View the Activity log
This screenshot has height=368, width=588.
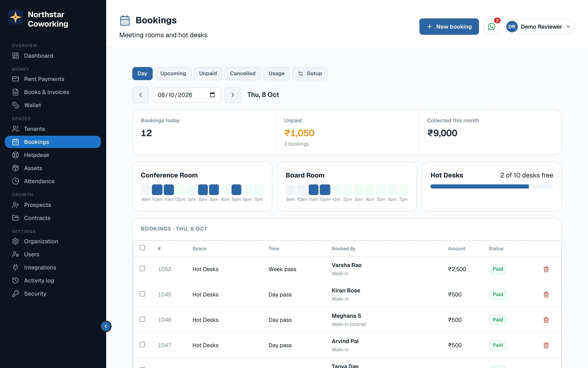pyautogui.click(x=53, y=281)
